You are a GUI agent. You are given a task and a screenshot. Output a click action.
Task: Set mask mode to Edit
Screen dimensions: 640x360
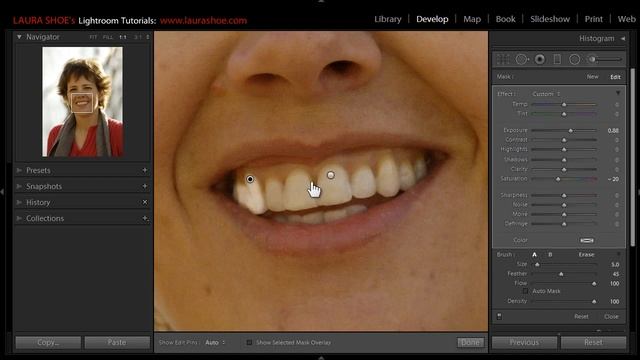pyautogui.click(x=615, y=77)
